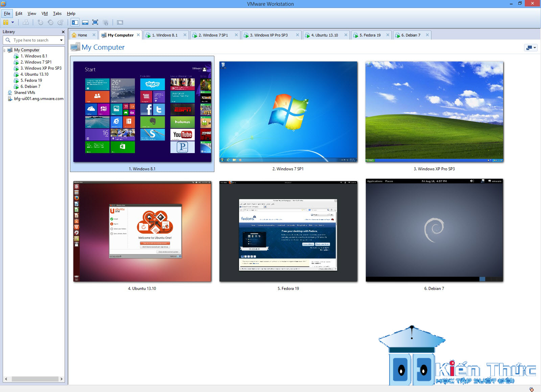Close the 6. Debian 7 tab

click(x=427, y=35)
